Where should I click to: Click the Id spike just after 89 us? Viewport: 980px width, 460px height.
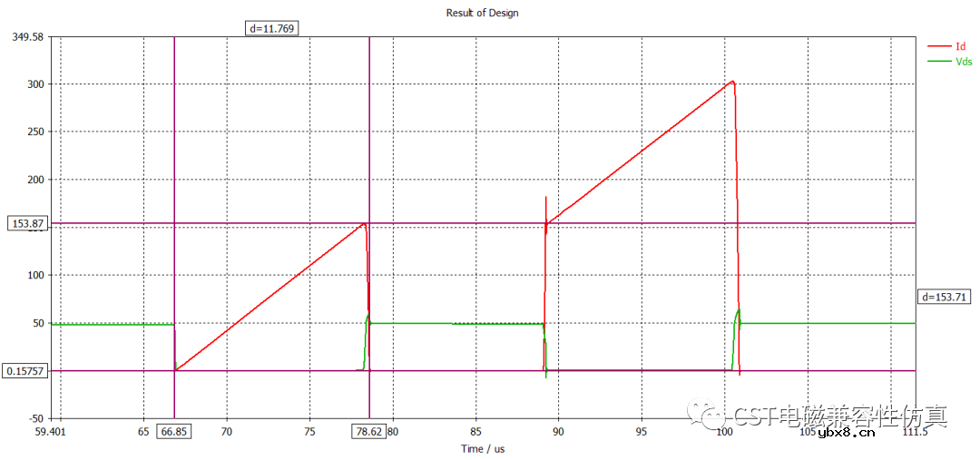click(545, 198)
